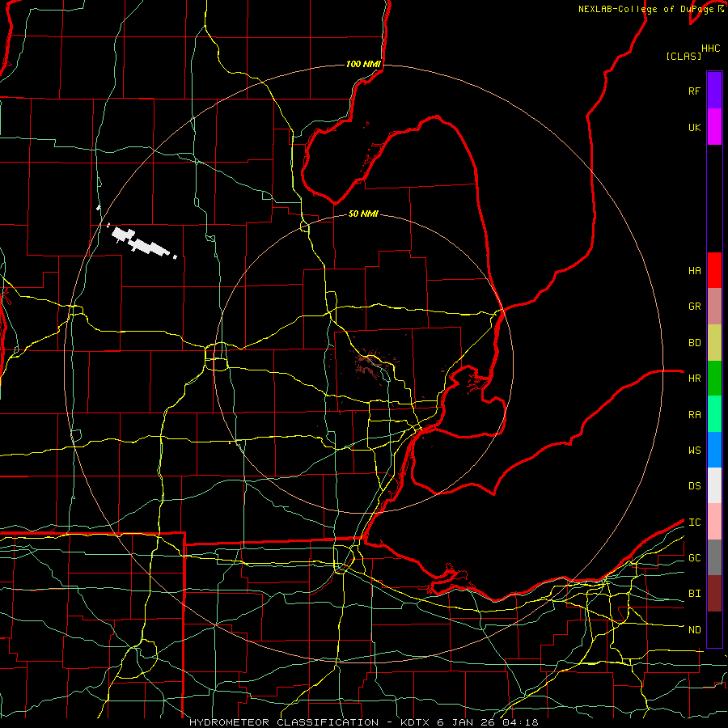Click the BD legend label

[x=694, y=343]
